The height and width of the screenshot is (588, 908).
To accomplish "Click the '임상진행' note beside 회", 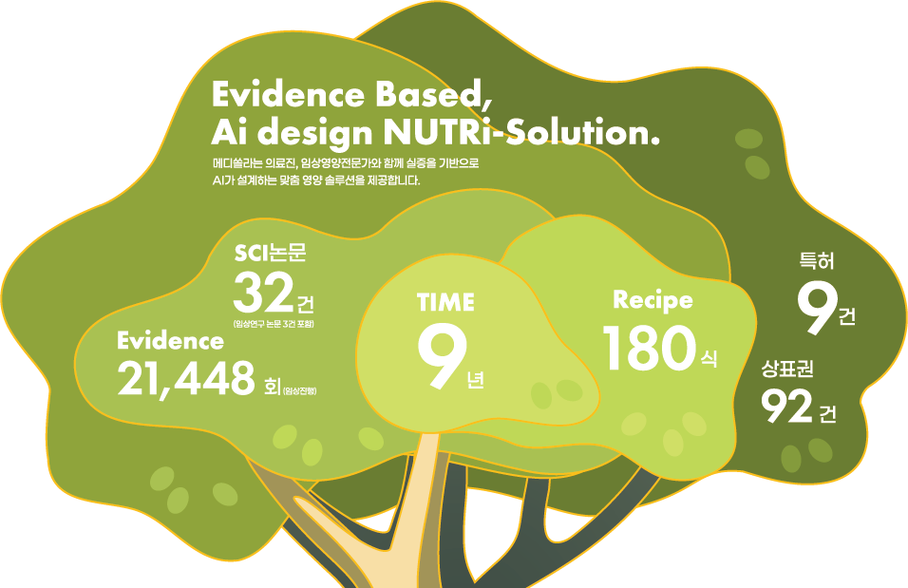I will pos(300,391).
